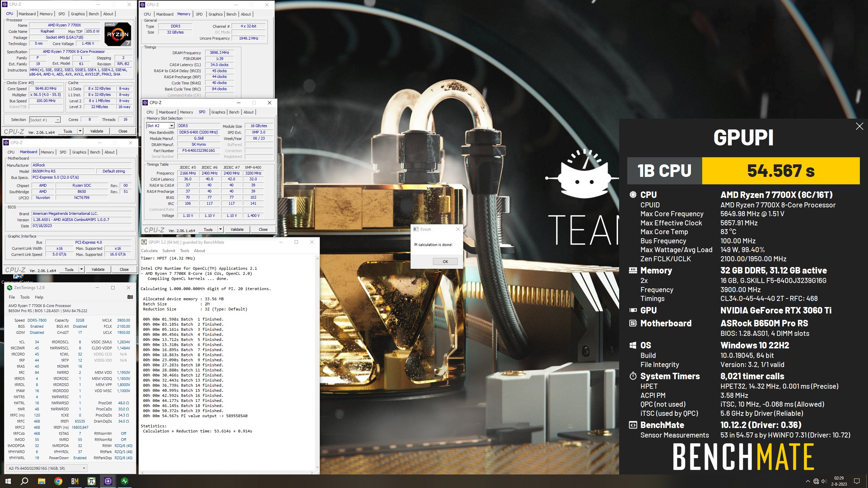Open the File menu in ZenTimings
The image size is (868, 488).
click(x=12, y=297)
